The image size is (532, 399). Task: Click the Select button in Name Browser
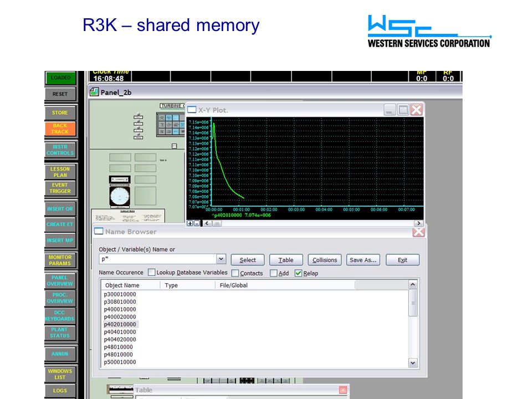(248, 260)
